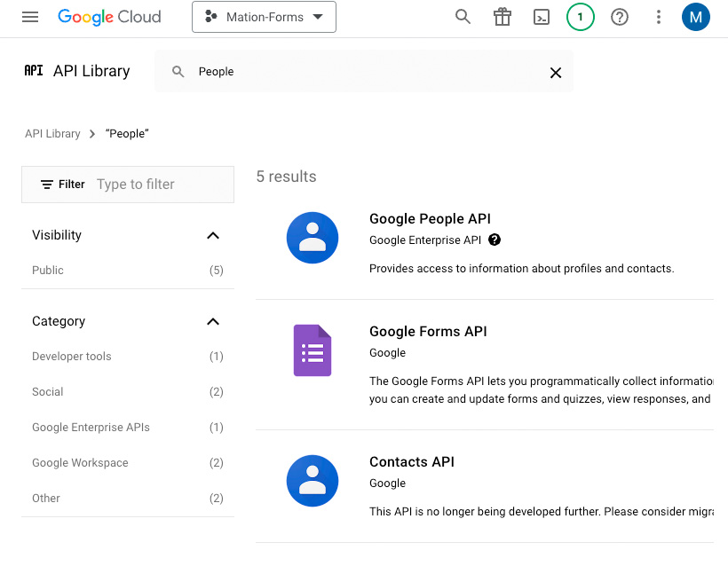This screenshot has width=728, height=566.
Task: Open notifications badge showing 1
Action: (x=581, y=17)
